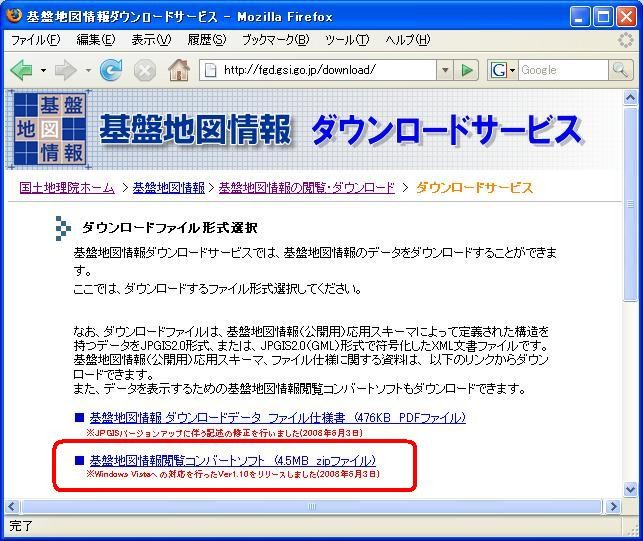Click the Google search engine icon
Viewport: 643px width, 541px height.
click(x=498, y=70)
